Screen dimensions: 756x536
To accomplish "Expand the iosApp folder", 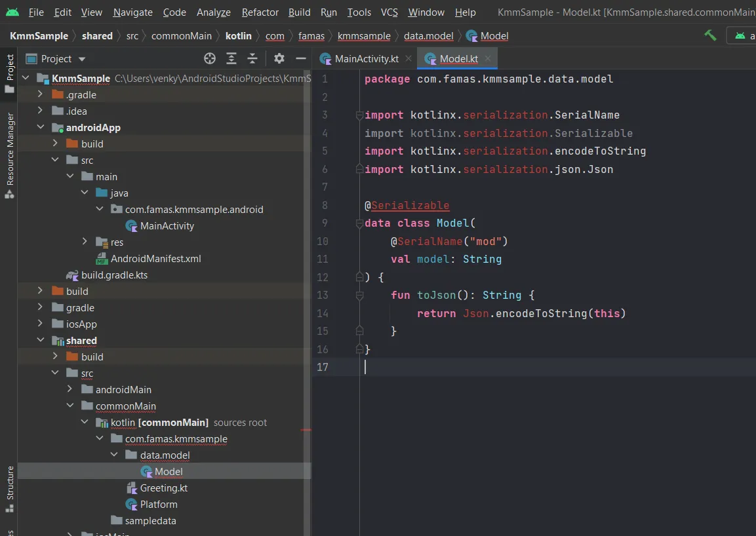I will coord(41,324).
